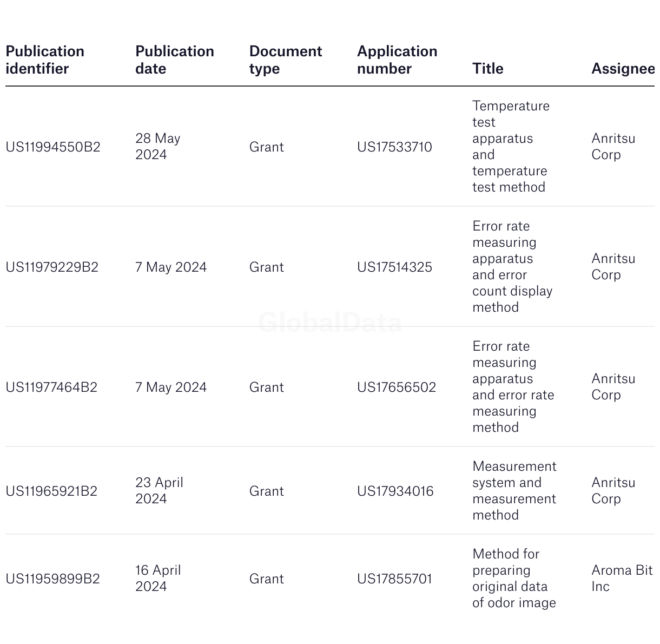Select publication identifier US11994550B2
The image size is (660, 644).
click(53, 147)
